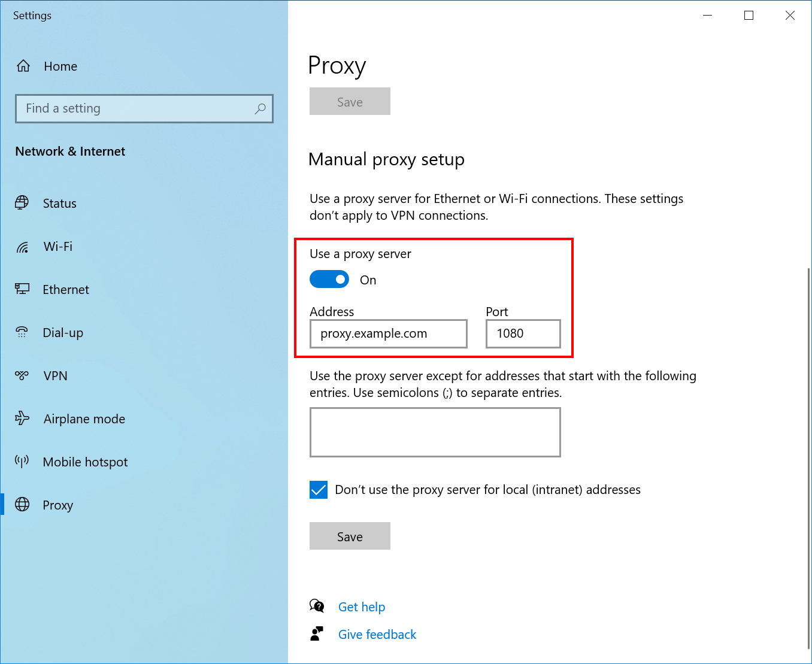Open the Give feedback link
812x664 pixels.
[x=377, y=633]
